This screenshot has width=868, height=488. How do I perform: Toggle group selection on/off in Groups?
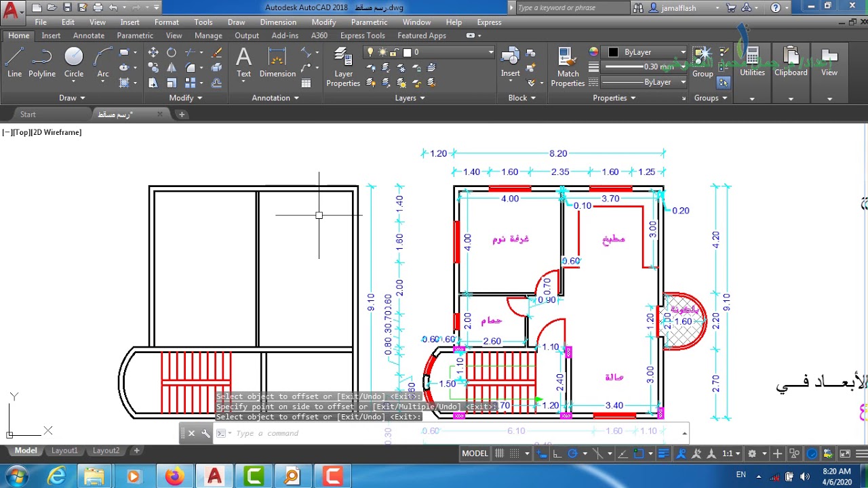tap(724, 82)
